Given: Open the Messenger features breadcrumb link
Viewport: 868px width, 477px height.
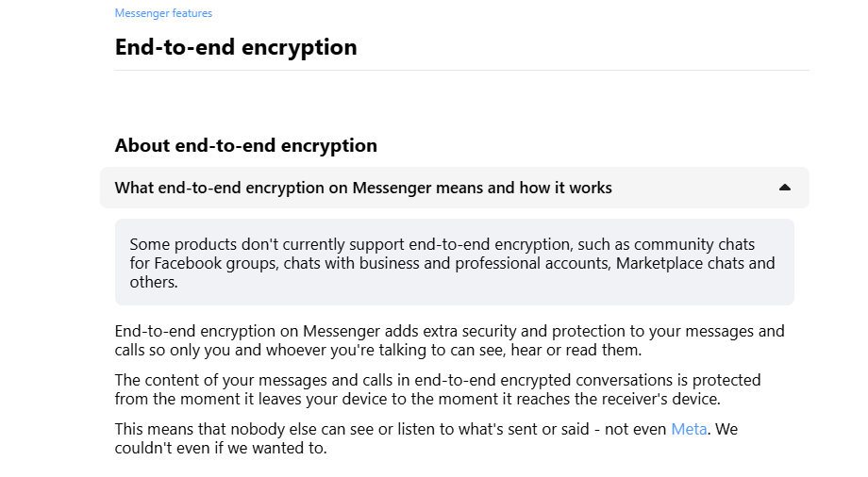Looking at the screenshot, I should pos(163,13).
